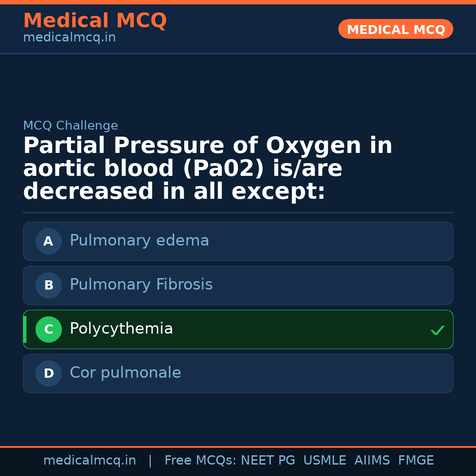Screen dimensions: 476x476
Task: Select answer option Pulmonary Fibrosis
Action: coord(238,285)
